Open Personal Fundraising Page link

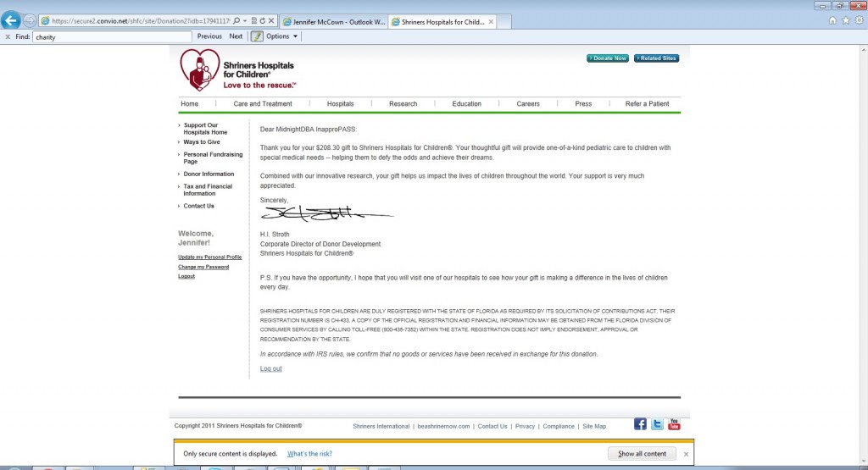[x=213, y=158]
